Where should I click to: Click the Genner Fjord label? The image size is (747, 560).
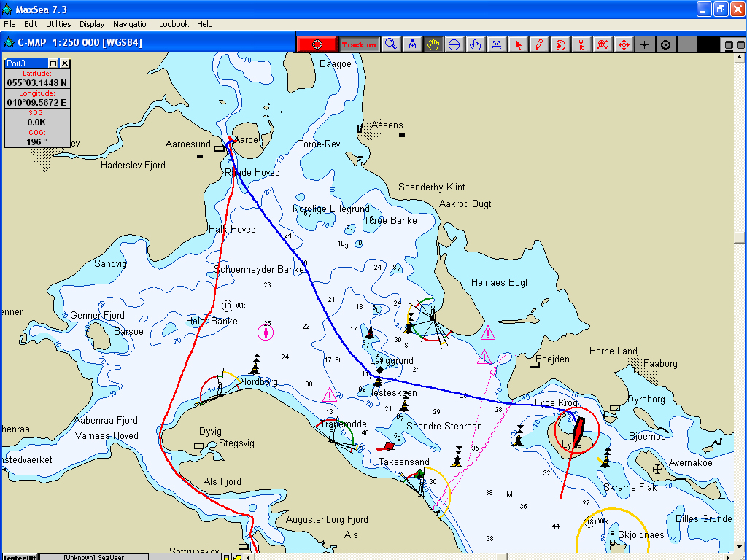[97, 315]
